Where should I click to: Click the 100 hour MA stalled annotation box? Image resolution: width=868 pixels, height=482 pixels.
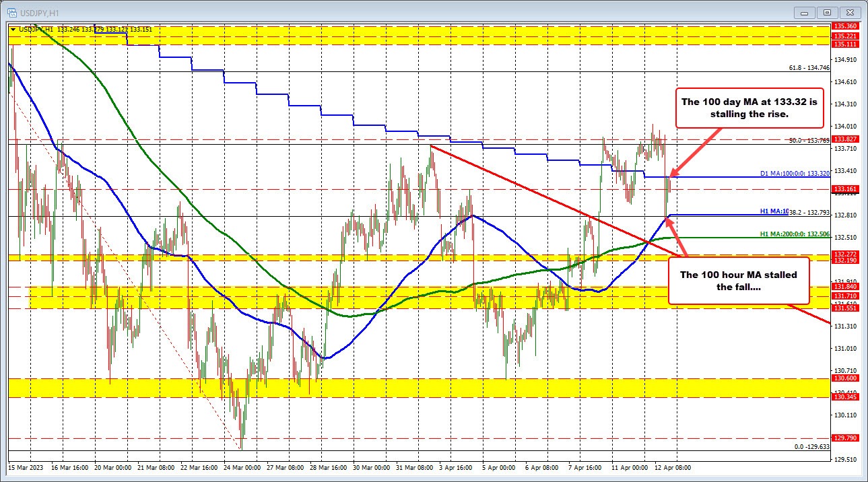click(739, 281)
